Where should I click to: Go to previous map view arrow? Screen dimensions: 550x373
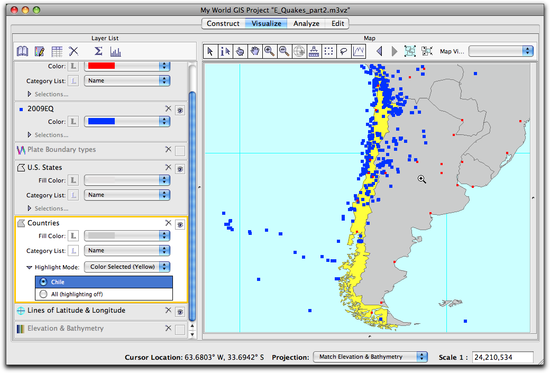pyautogui.click(x=379, y=52)
